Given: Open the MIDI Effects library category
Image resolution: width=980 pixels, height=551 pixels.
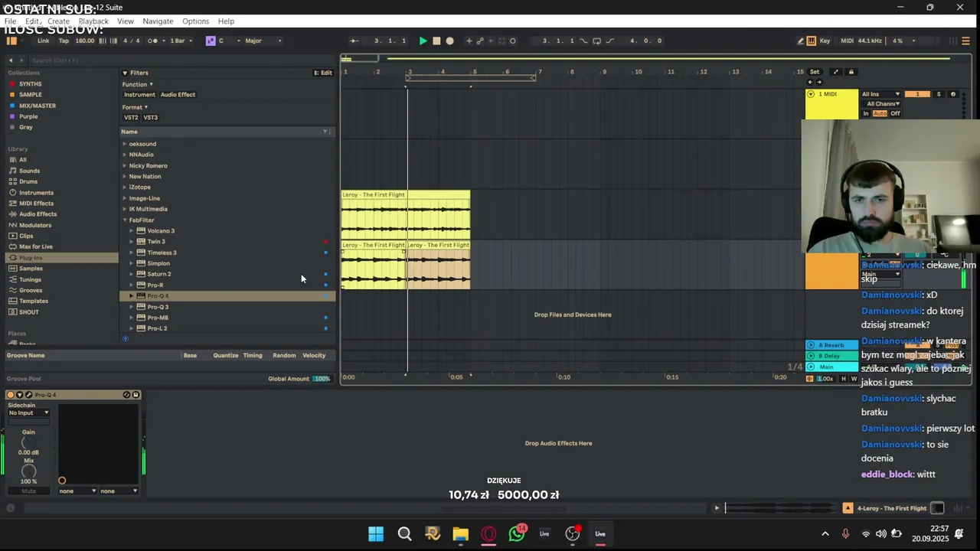Looking at the screenshot, I should pyautogui.click(x=36, y=203).
